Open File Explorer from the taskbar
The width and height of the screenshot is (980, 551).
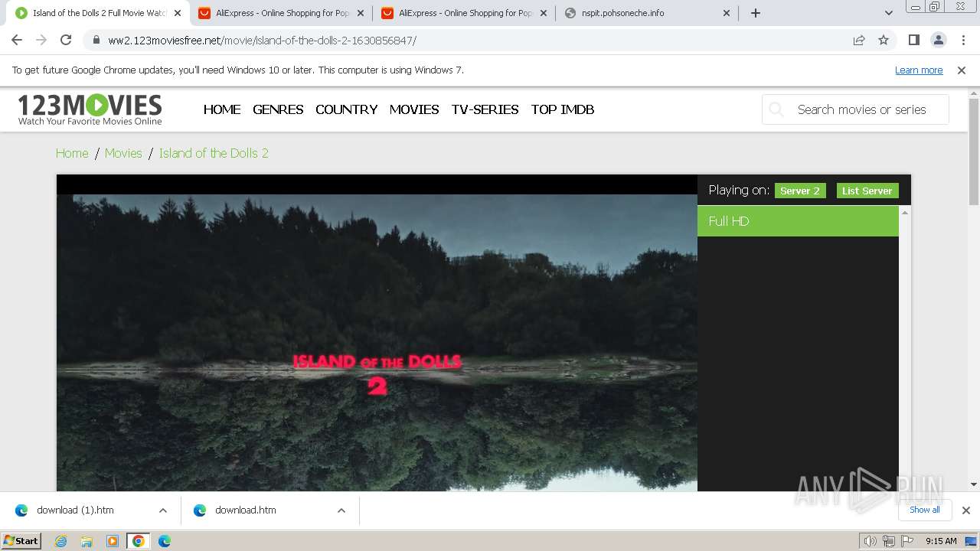(87, 541)
